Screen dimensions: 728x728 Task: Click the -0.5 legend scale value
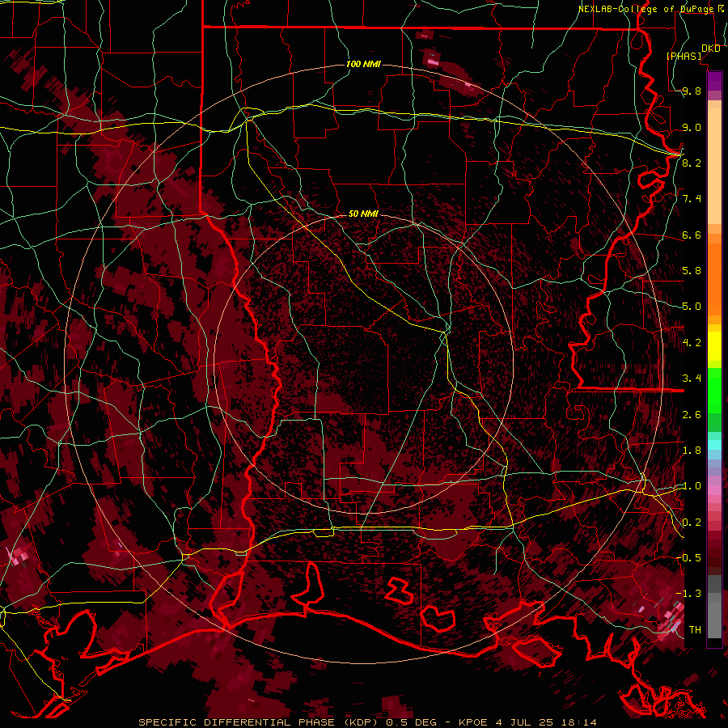(x=689, y=558)
